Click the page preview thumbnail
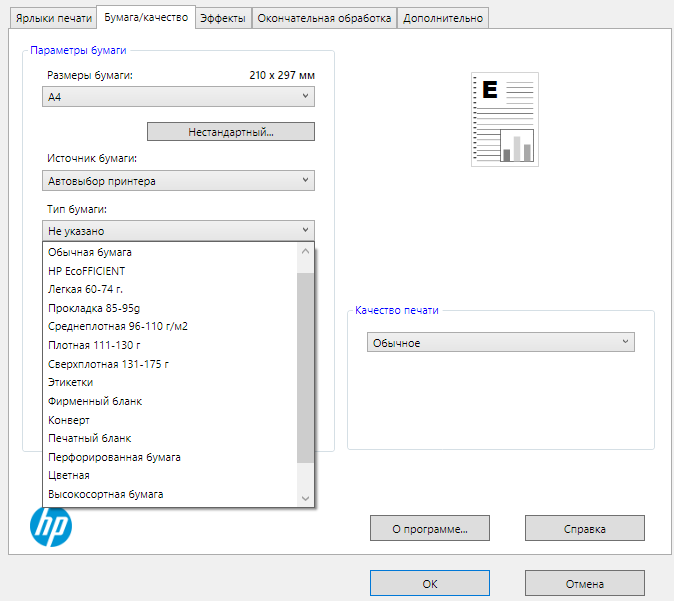This screenshot has height=601, width=674. (x=504, y=119)
